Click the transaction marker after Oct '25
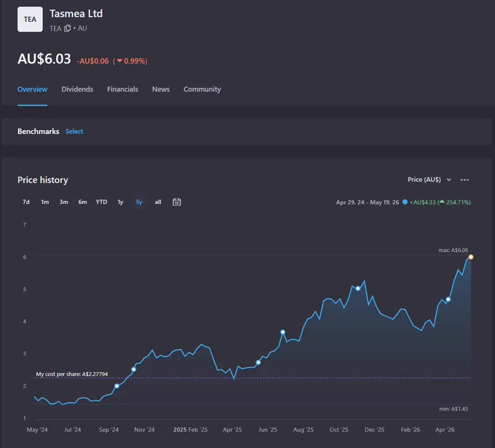495x448 pixels. (357, 288)
